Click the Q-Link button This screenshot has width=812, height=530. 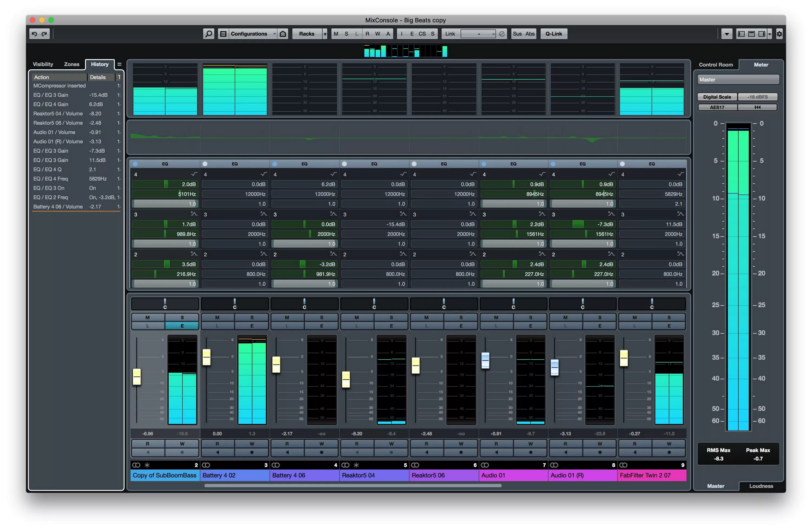tap(554, 34)
